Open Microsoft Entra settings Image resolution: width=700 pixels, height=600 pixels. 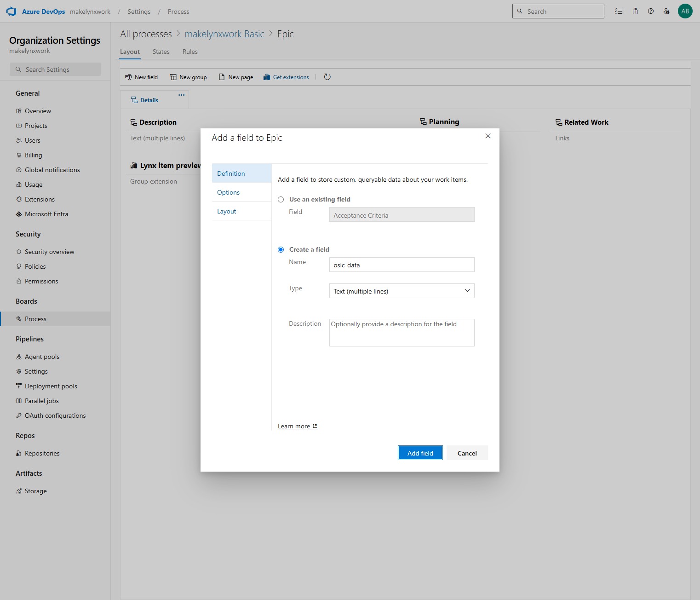[x=55, y=214]
